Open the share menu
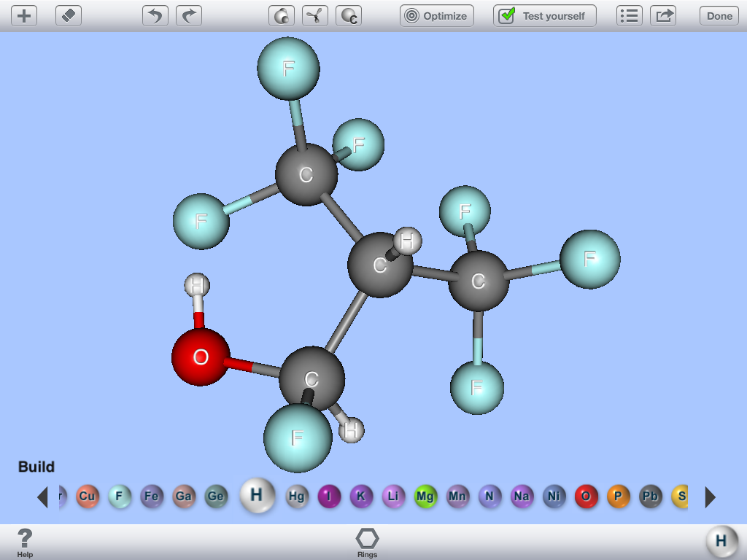The height and width of the screenshot is (560, 747). (x=663, y=15)
